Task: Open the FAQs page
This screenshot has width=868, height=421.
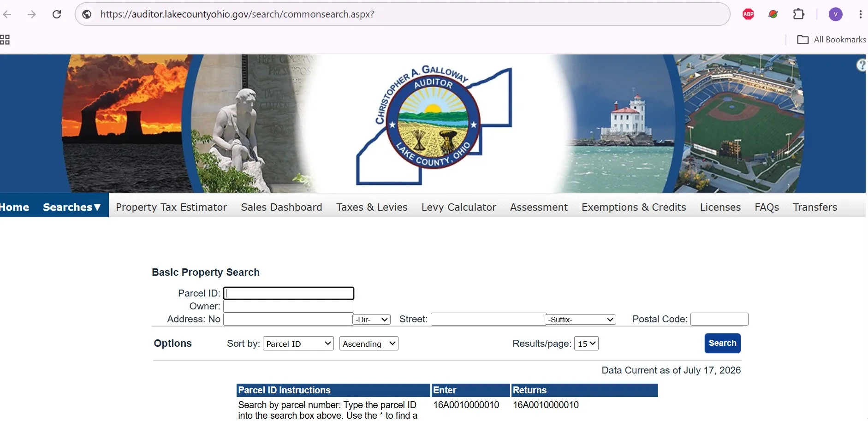Action: (767, 207)
